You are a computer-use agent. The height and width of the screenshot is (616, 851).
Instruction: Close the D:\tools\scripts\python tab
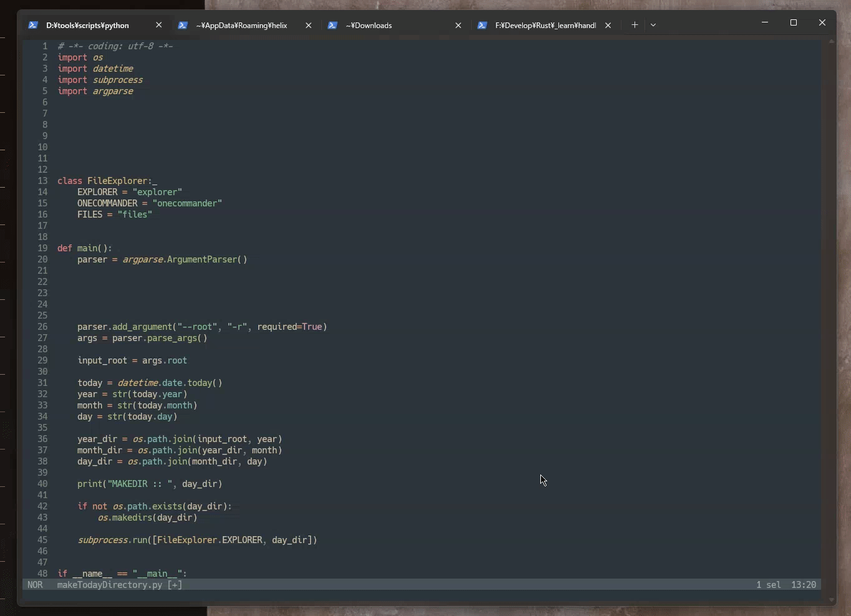(160, 25)
